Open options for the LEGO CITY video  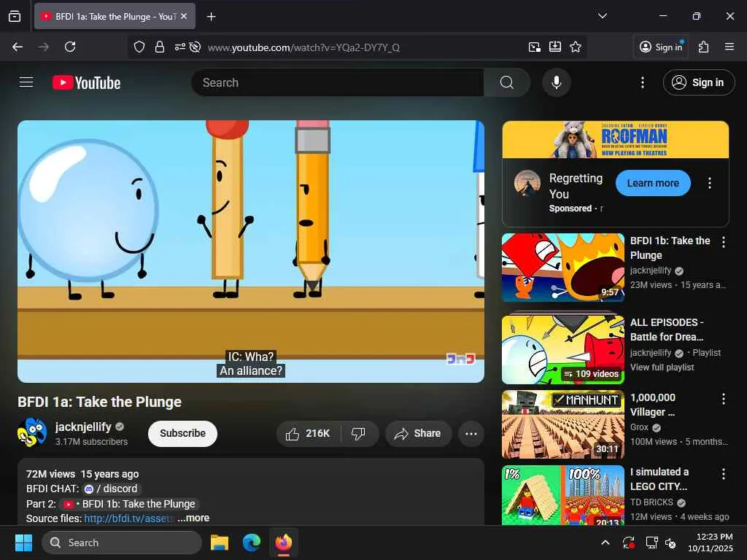(723, 473)
